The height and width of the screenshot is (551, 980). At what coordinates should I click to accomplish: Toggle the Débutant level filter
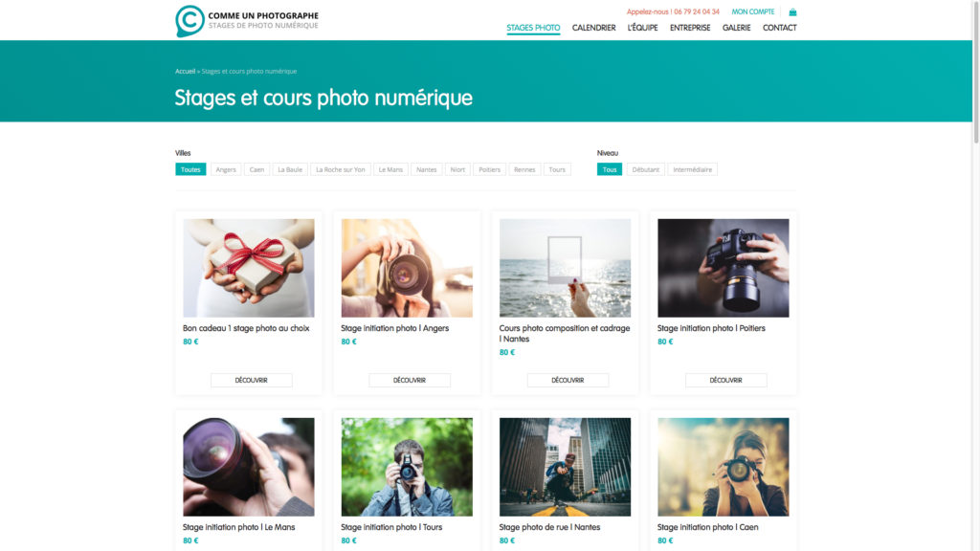(645, 169)
